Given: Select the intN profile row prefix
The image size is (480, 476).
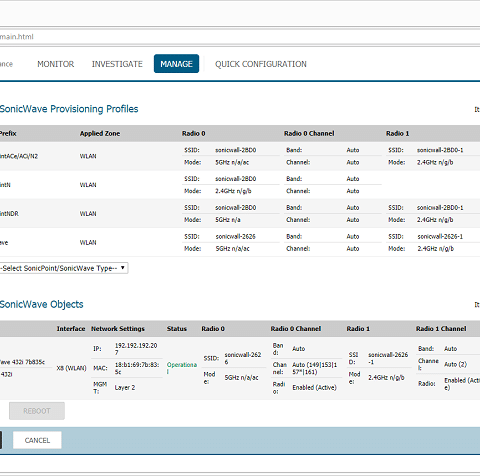Looking at the screenshot, I should pos(5,185).
